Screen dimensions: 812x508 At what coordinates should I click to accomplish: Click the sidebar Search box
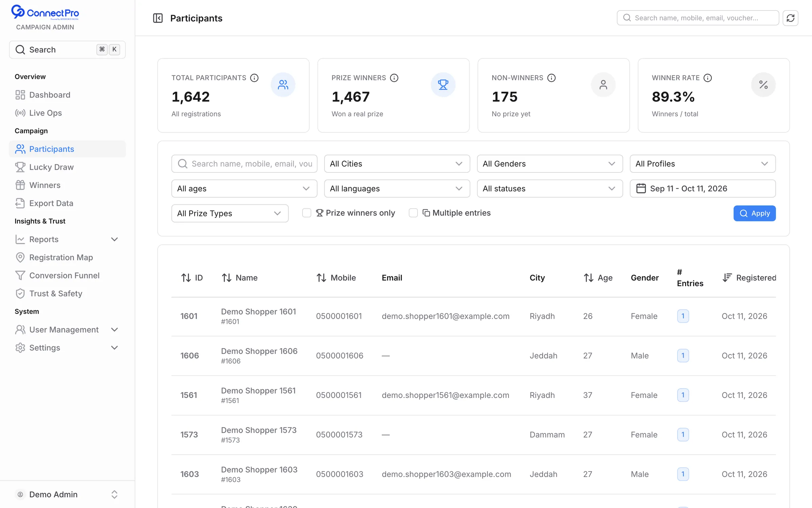67,50
